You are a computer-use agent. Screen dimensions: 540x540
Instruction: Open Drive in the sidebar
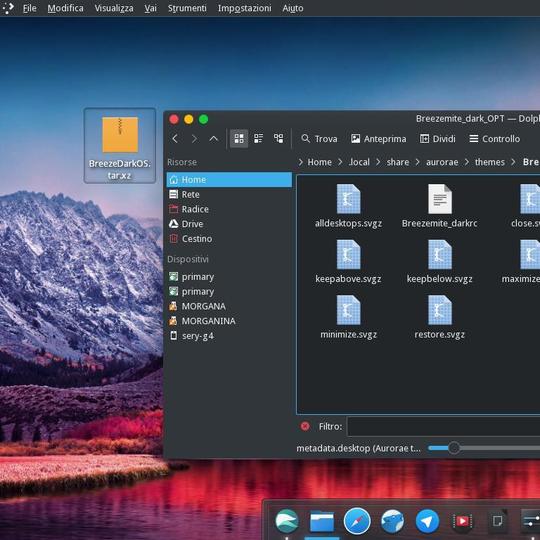click(229, 224)
